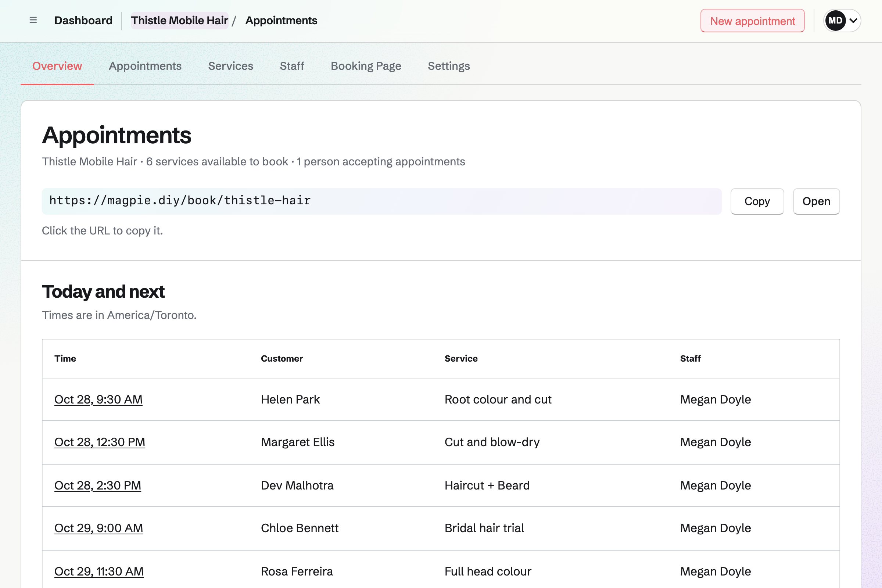Create a New appointment
This screenshot has height=588, width=882.
[x=752, y=21]
